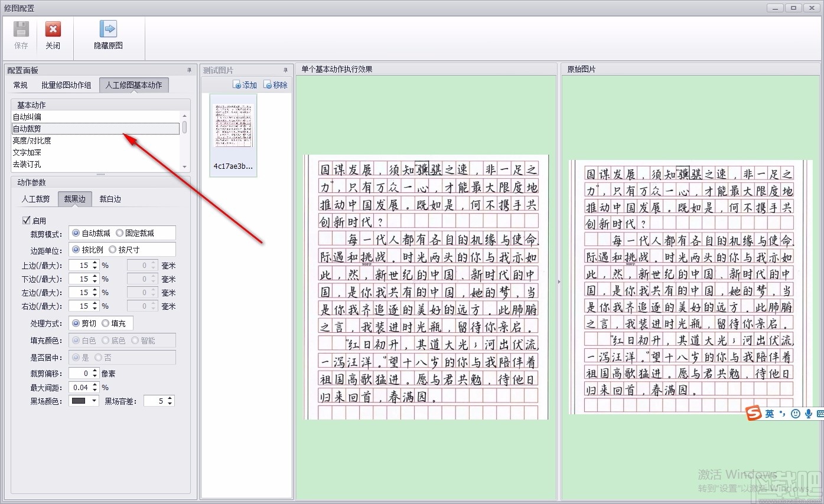
Task: Open 黑场颜色 color dropdown arrow
Action: coord(95,401)
